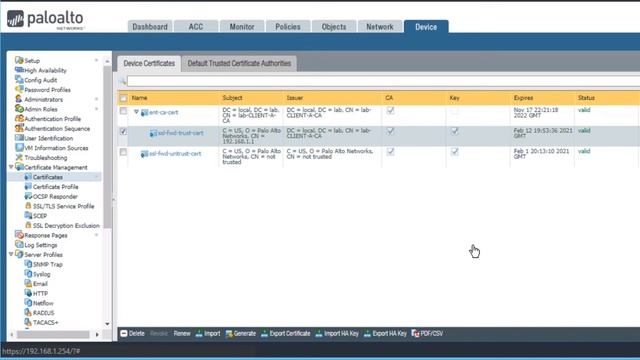
Task: Click the Generate button
Action: 240,333
